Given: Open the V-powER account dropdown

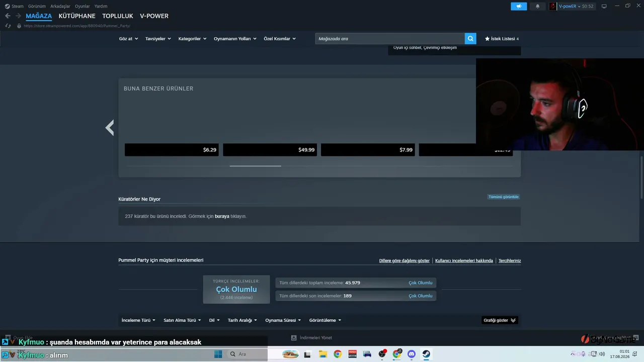Looking at the screenshot, I should pyautogui.click(x=576, y=6).
